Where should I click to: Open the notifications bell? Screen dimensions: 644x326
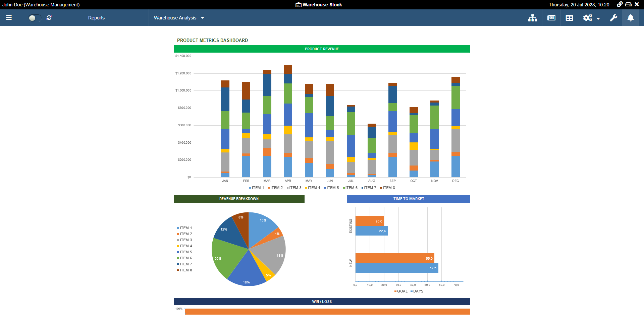tap(630, 18)
